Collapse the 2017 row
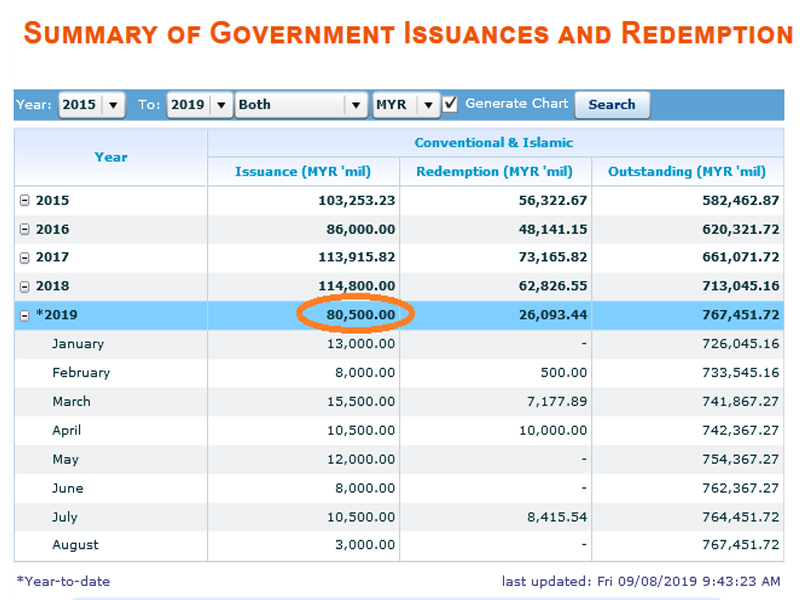Viewport: 800px width, 600px height. tap(25, 258)
